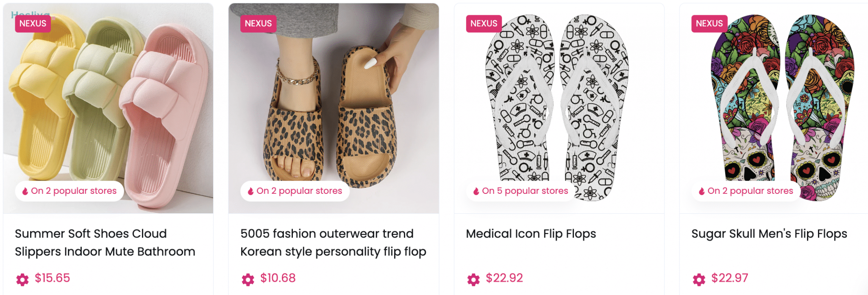The image size is (868, 295).
Task: Open Medical Icon Flip Flops title
Action: coord(531,234)
